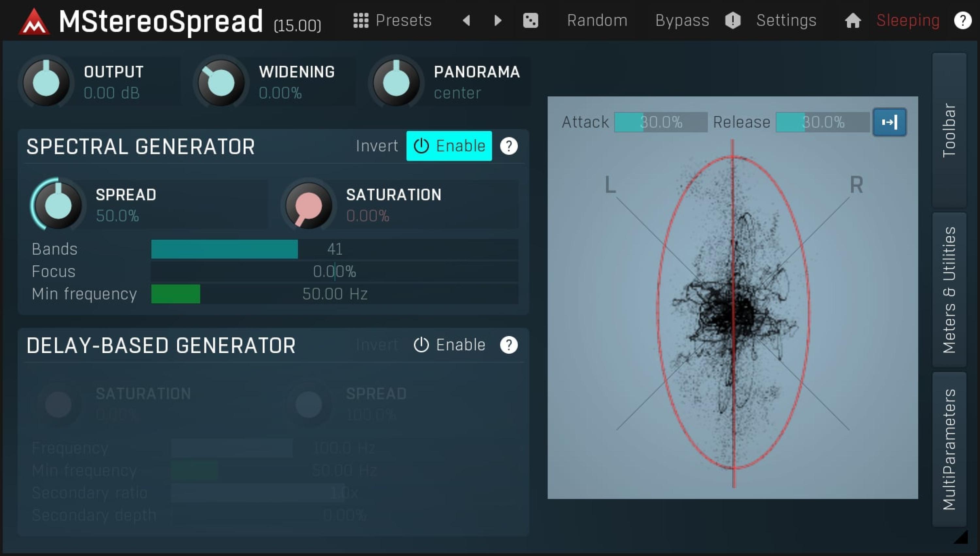Open Spectral Generator help icon
Image resolution: width=980 pixels, height=556 pixels.
tap(508, 146)
